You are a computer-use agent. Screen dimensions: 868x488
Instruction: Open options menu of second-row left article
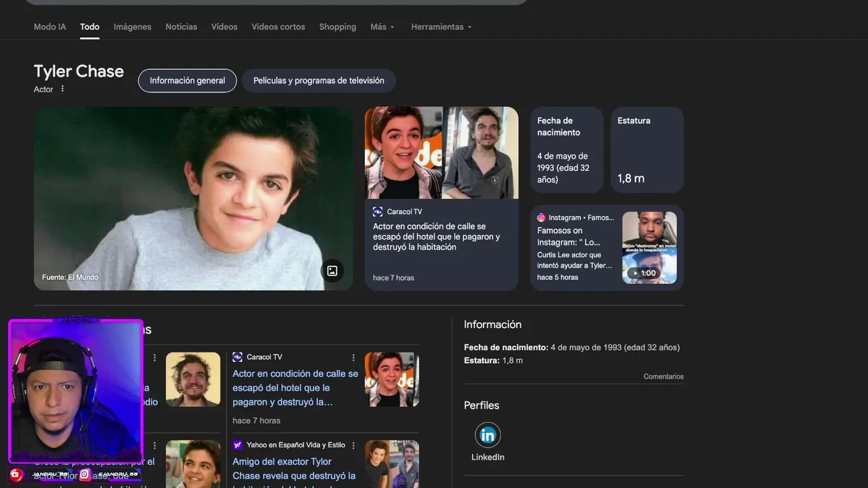(x=155, y=445)
